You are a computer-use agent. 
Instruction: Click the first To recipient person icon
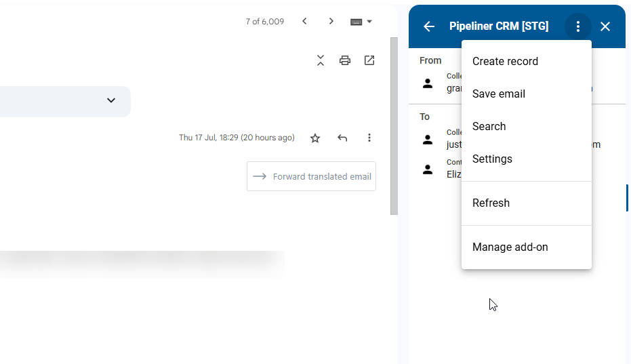coord(428,140)
